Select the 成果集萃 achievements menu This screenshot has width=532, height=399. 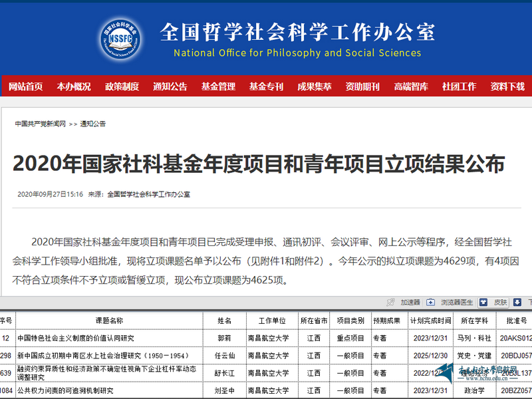click(313, 86)
